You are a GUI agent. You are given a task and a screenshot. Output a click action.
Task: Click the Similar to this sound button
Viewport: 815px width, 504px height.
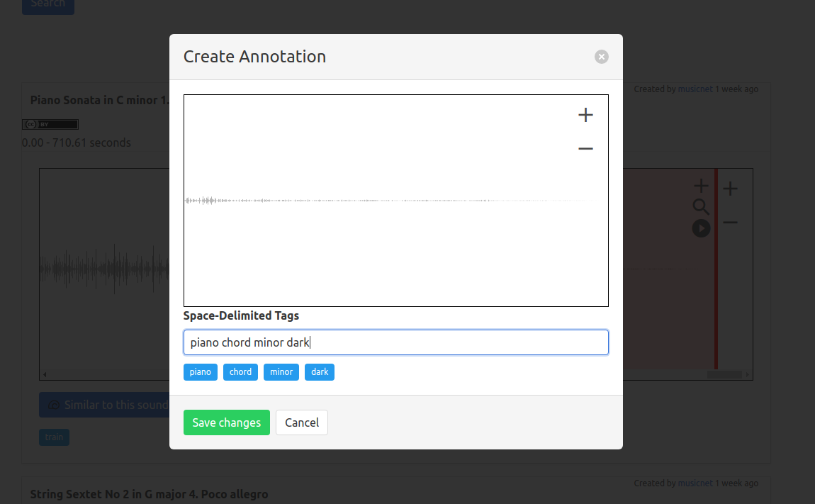click(x=104, y=405)
